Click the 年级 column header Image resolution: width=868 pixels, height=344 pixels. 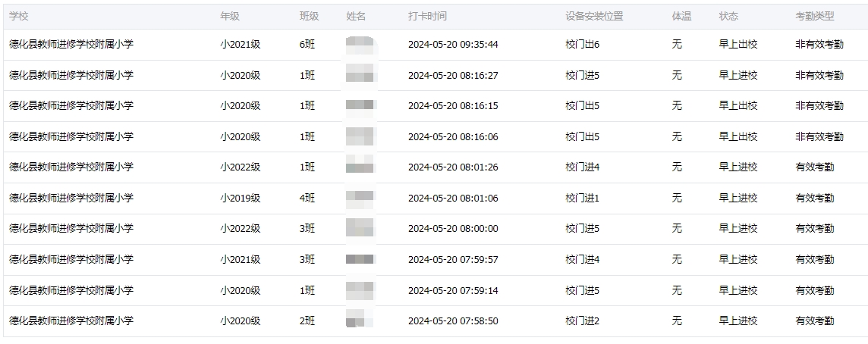[x=230, y=17]
